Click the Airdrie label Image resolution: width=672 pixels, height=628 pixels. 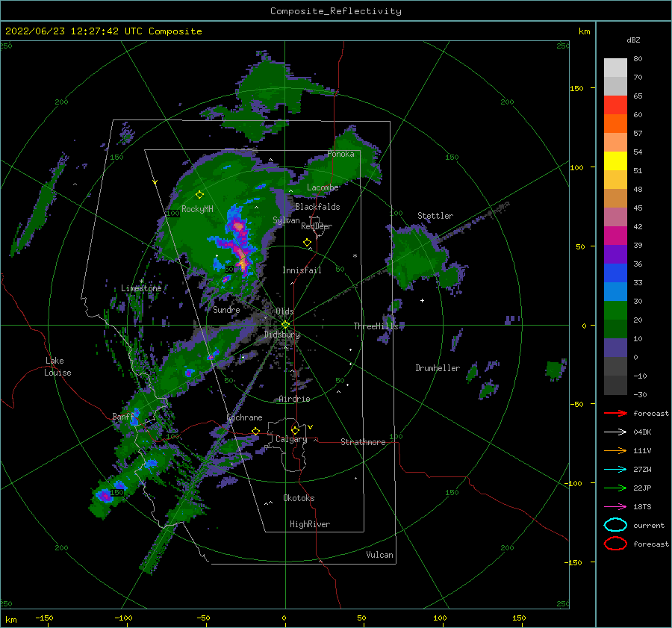(294, 399)
